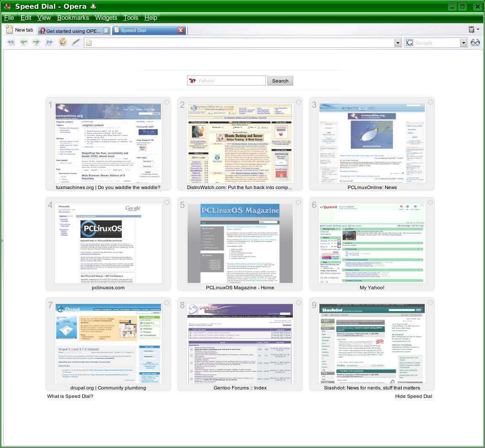Click the Opera icon in title bar
The image size is (485, 448).
coord(7,6)
